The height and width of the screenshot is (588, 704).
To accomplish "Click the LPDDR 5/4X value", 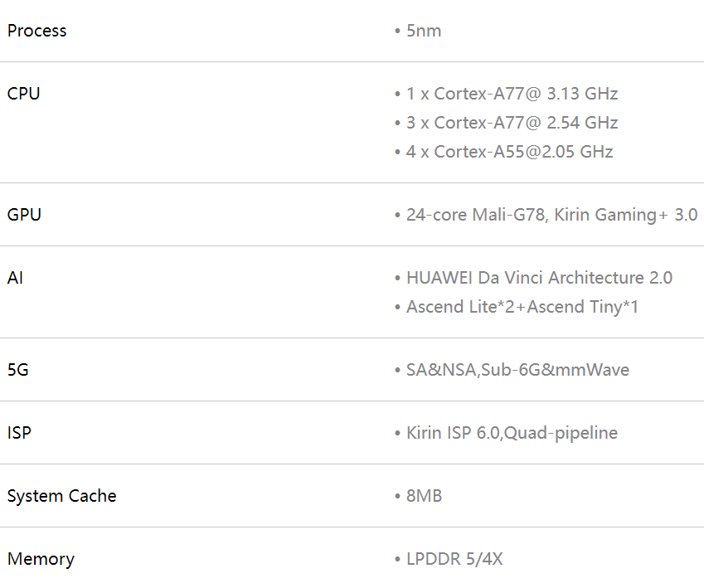I will point(454,559).
